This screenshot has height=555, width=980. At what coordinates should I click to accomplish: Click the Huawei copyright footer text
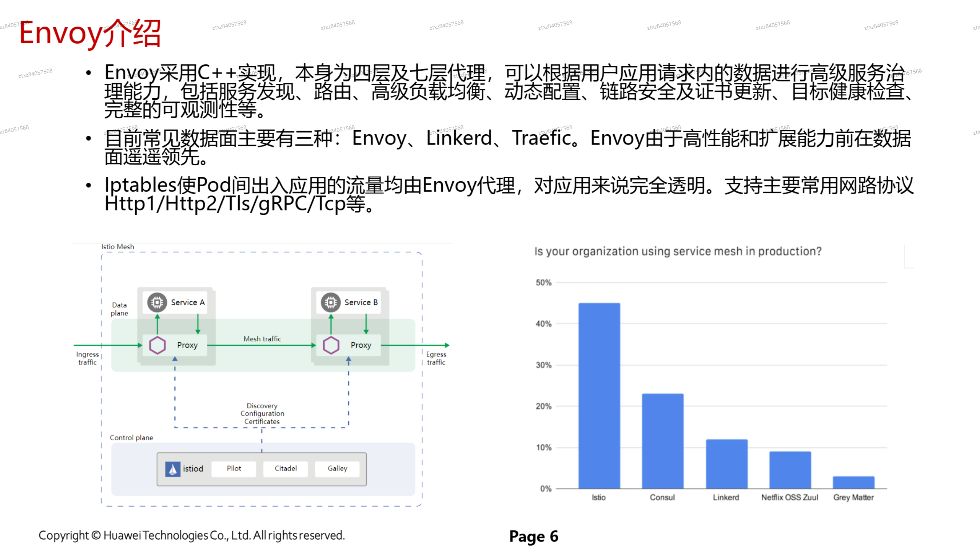click(x=192, y=535)
